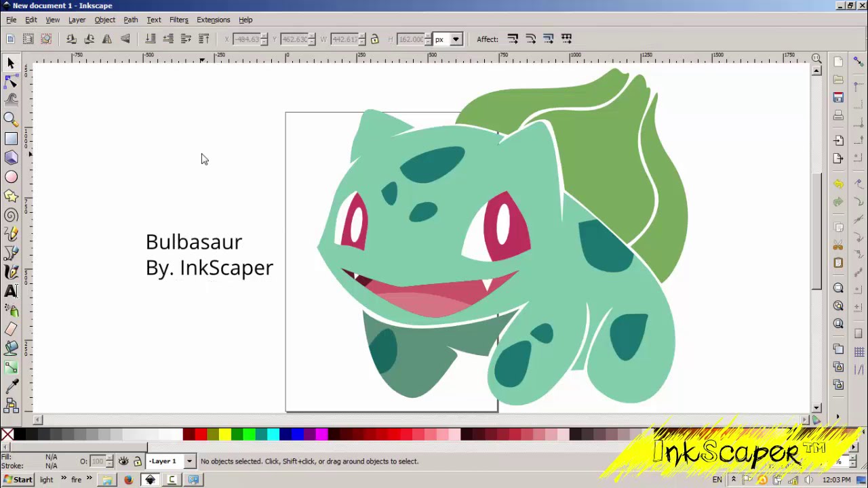Select the Zoom tool from the toolbox
868x488 pixels.
point(11,119)
